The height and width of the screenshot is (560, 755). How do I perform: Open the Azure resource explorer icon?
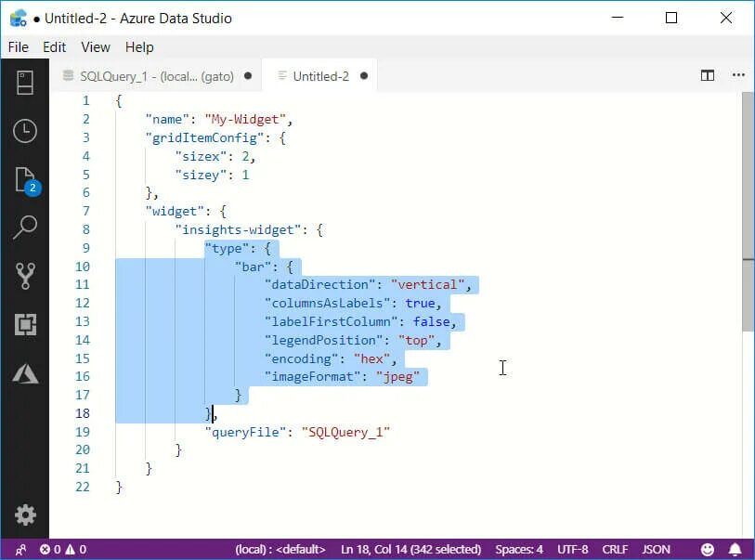pos(25,373)
